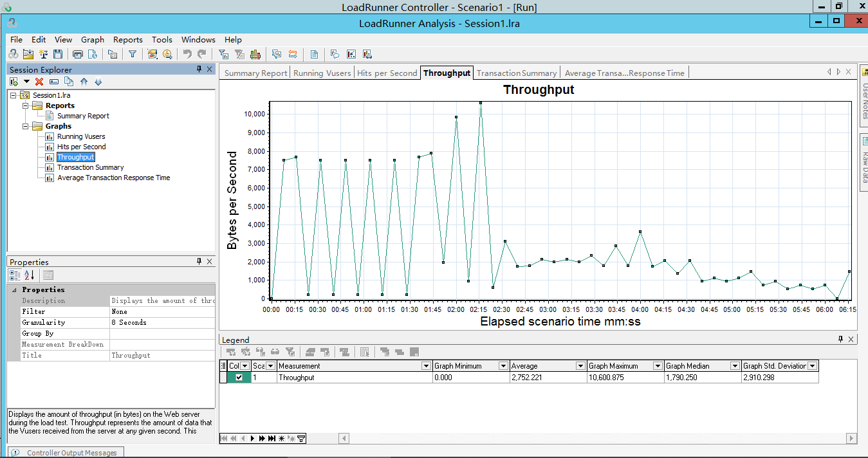Toggle the Throughput measurement checkbox in legend
The image size is (868, 458).
239,378
